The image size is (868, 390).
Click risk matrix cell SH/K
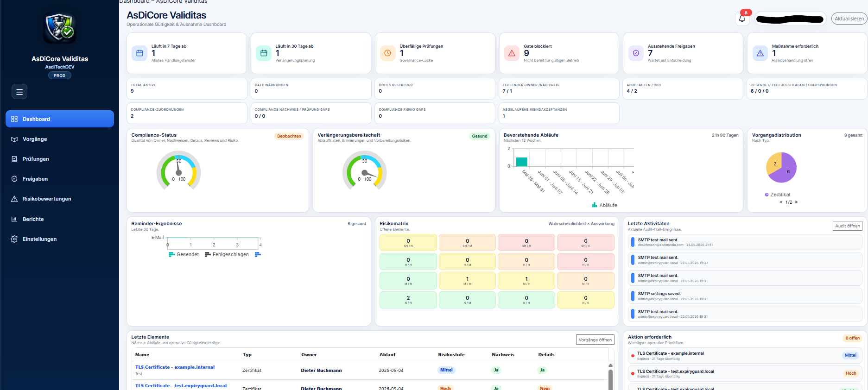click(x=585, y=243)
